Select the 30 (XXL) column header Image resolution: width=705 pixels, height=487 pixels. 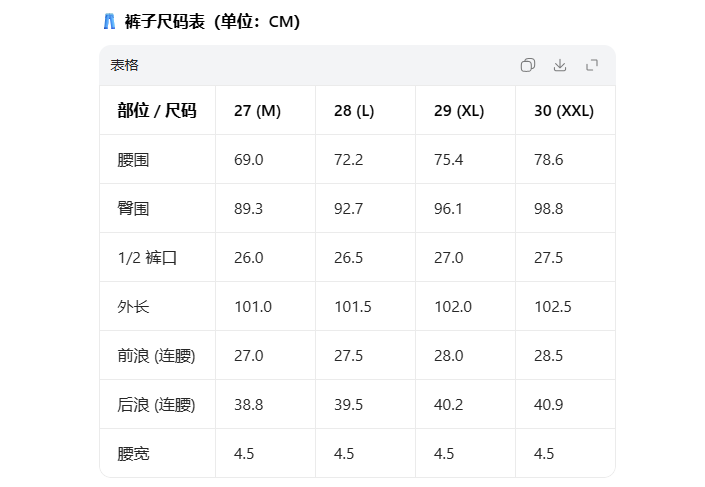(x=564, y=111)
